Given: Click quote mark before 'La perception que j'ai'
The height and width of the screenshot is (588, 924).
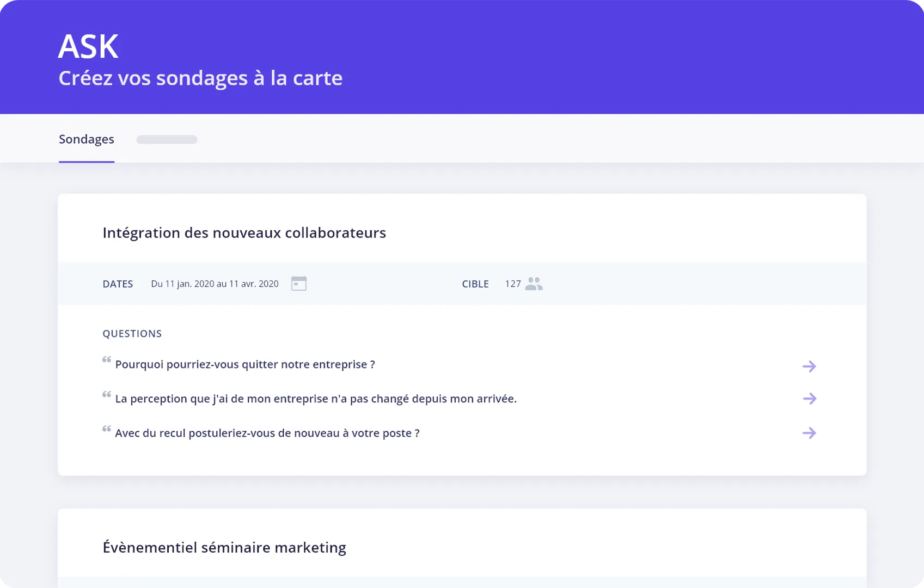Looking at the screenshot, I should tap(107, 394).
